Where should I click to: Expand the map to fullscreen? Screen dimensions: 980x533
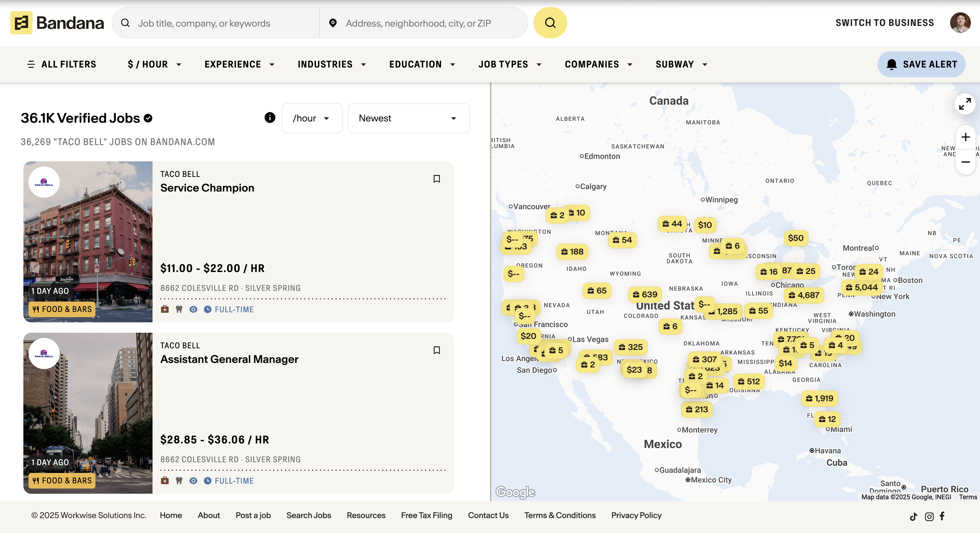[x=965, y=104]
